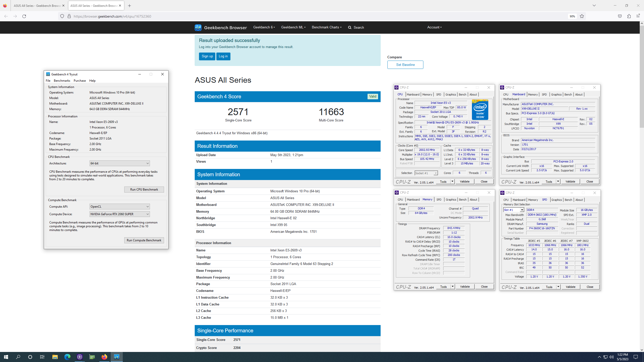Open File menu in Geekbench 4 Tryout

click(48, 81)
